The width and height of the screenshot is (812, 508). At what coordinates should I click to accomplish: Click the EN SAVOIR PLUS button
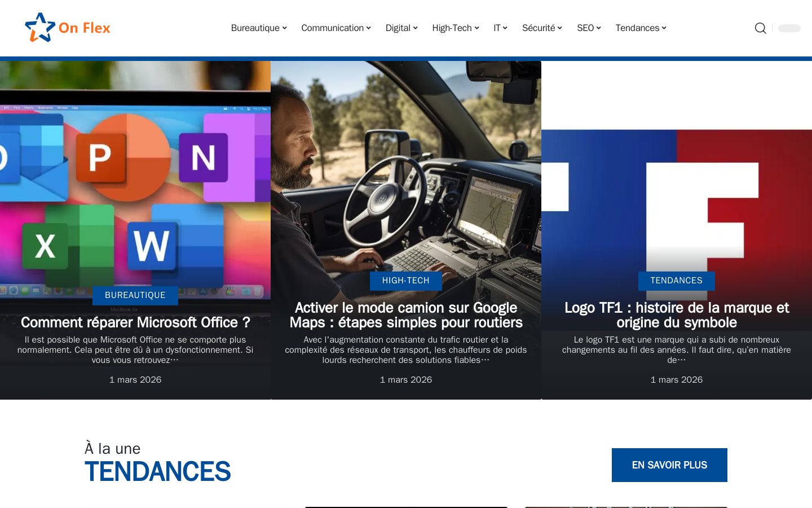click(669, 465)
